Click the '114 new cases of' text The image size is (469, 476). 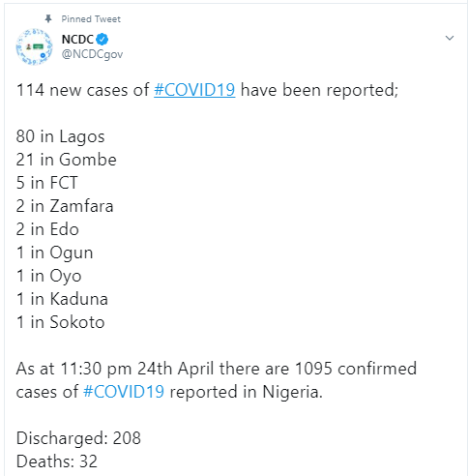click(82, 90)
